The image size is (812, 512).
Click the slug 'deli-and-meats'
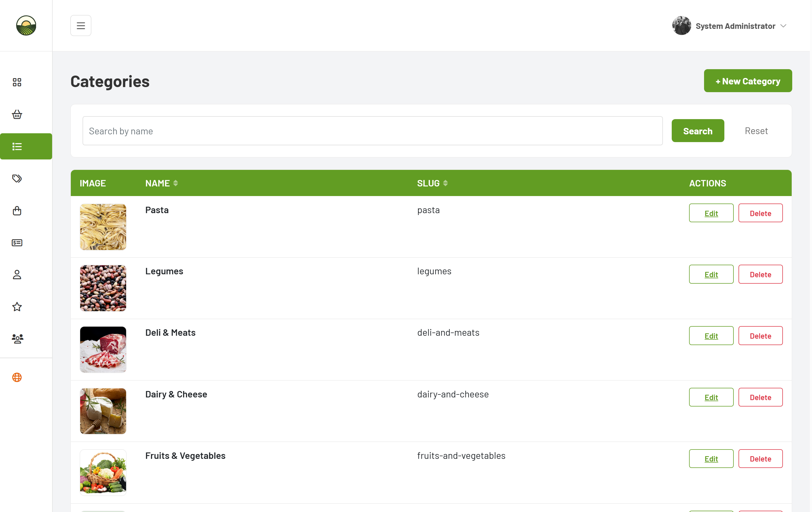pyautogui.click(x=448, y=333)
